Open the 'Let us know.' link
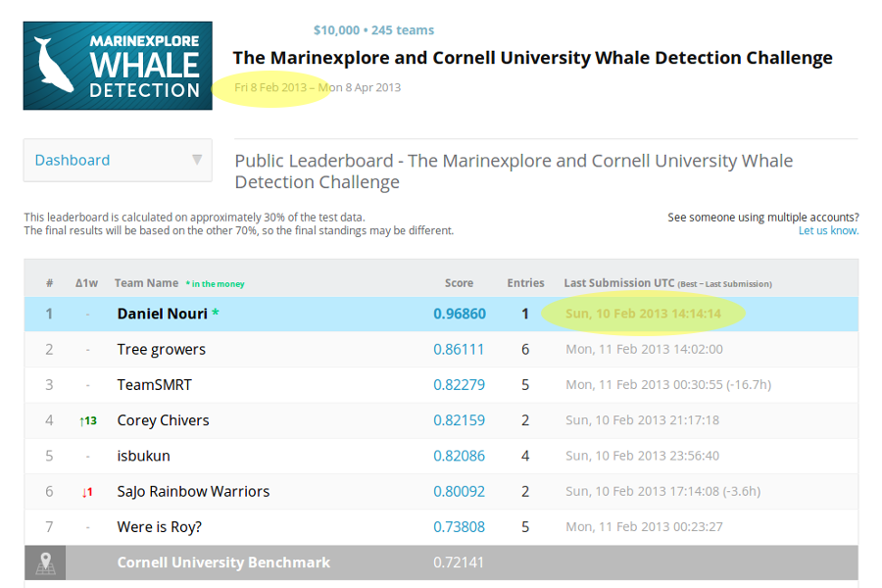This screenshot has width=882, height=588. [x=828, y=231]
